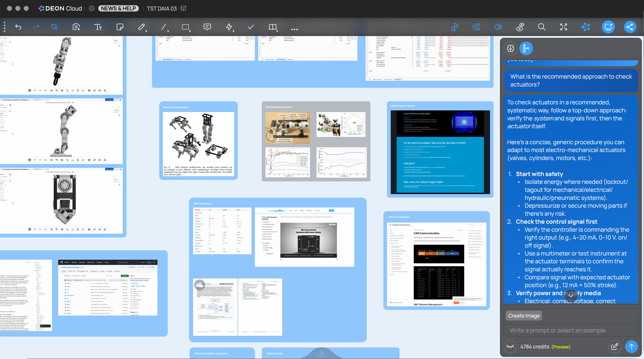Switch to the AI brain tab
The height and width of the screenshot is (359, 644).
(x=511, y=48)
